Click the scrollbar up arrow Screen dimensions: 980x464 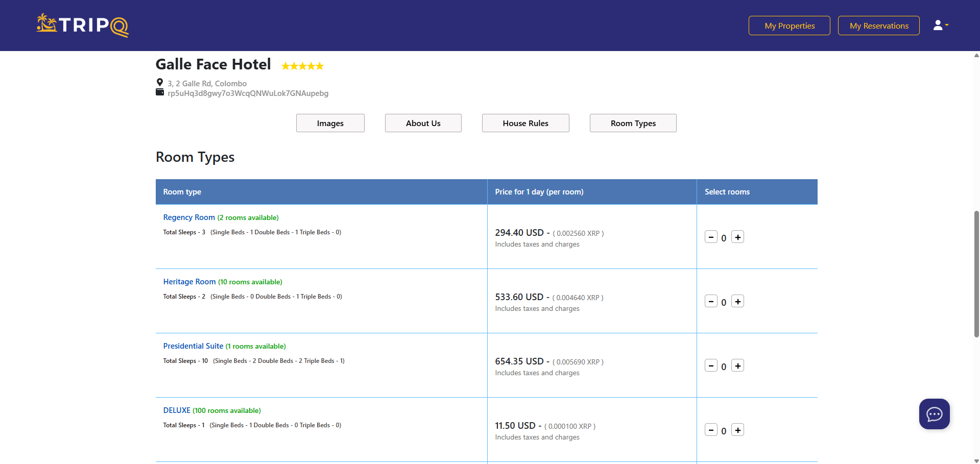[975, 55]
